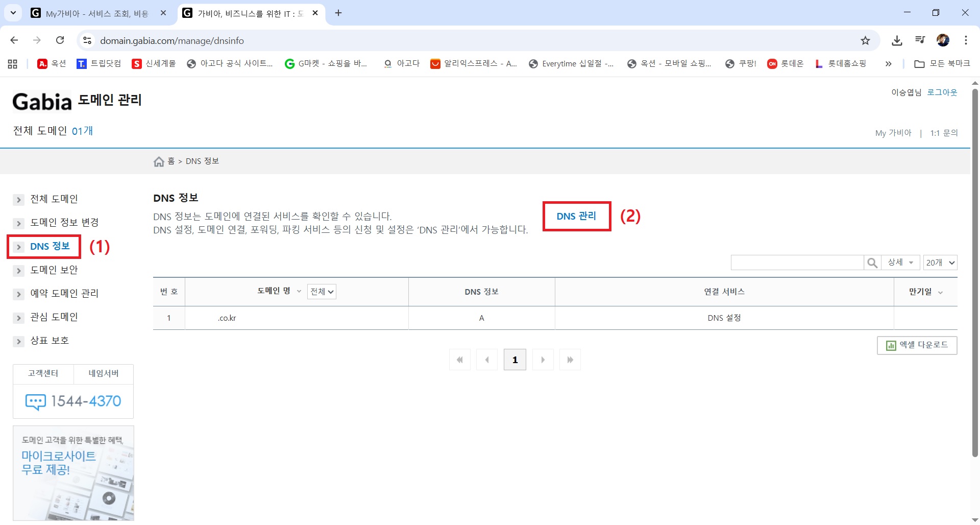The height and width of the screenshot is (525, 980).
Task: Expand the 전체 도메인 sidebar item
Action: coord(18,200)
